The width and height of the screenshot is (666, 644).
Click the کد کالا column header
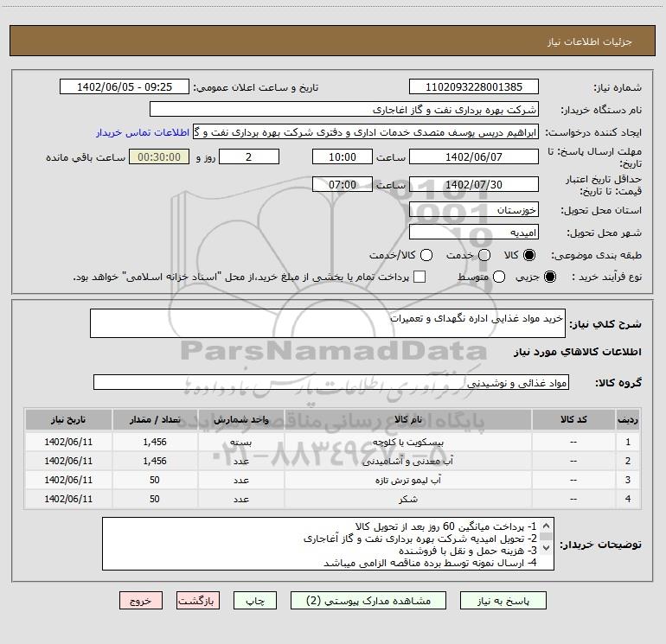(573, 419)
